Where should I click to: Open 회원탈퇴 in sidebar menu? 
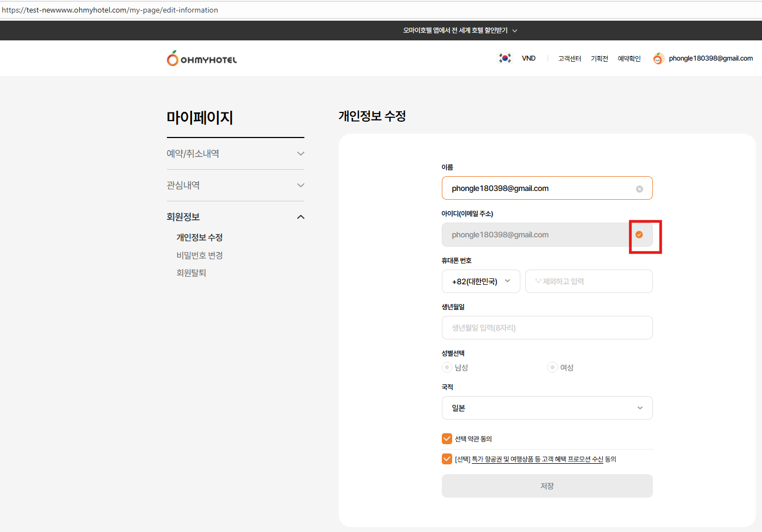tap(191, 273)
